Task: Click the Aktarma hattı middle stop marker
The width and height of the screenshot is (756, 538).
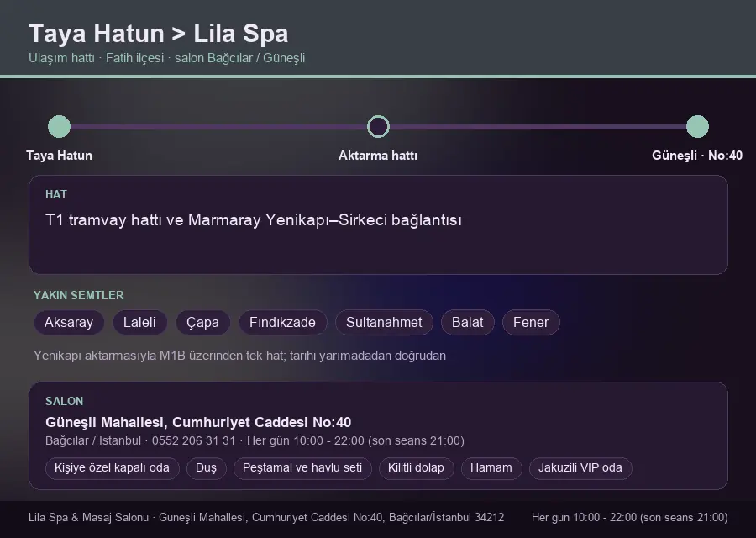Action: [378, 126]
